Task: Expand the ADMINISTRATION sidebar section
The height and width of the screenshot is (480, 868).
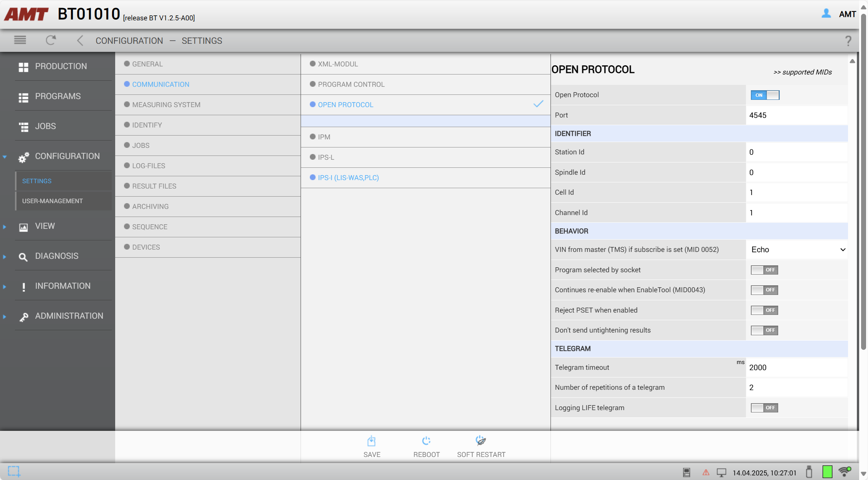Action: [69, 316]
